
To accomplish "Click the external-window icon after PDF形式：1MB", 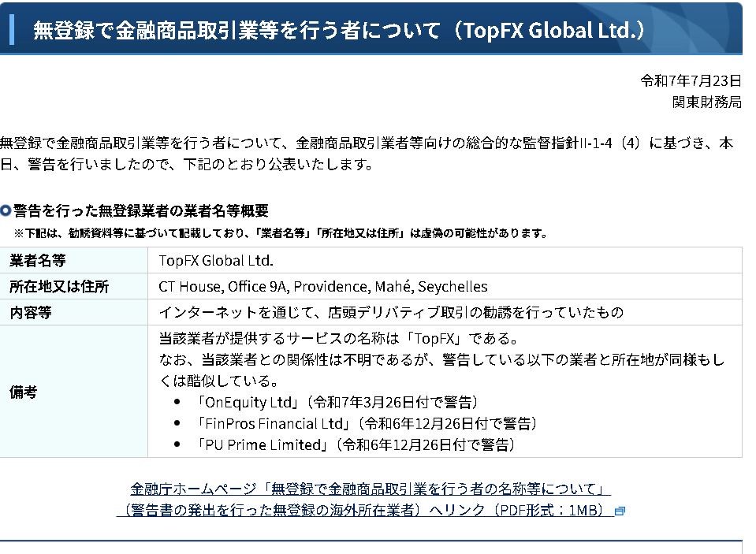I will click(620, 511).
